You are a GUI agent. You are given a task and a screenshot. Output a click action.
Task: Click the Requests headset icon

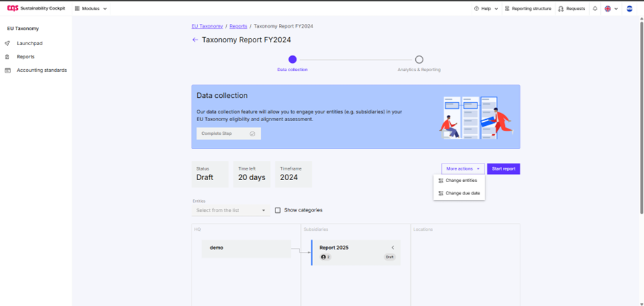(x=561, y=8)
